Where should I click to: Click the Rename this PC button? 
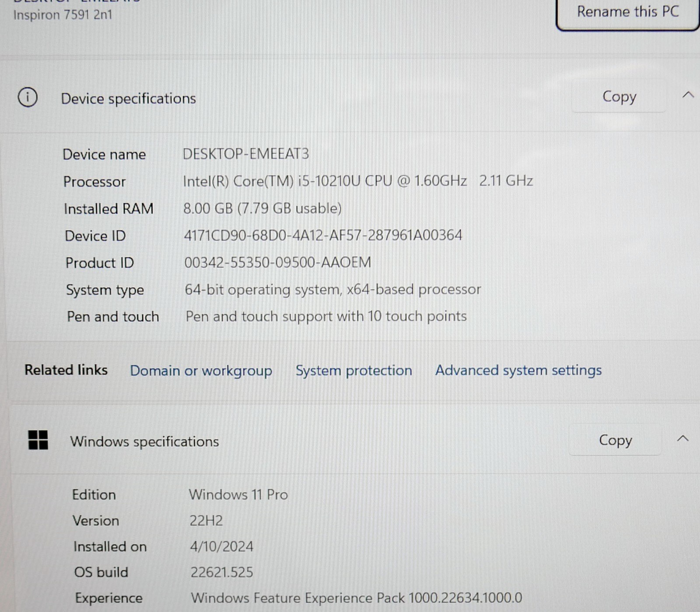[627, 12]
